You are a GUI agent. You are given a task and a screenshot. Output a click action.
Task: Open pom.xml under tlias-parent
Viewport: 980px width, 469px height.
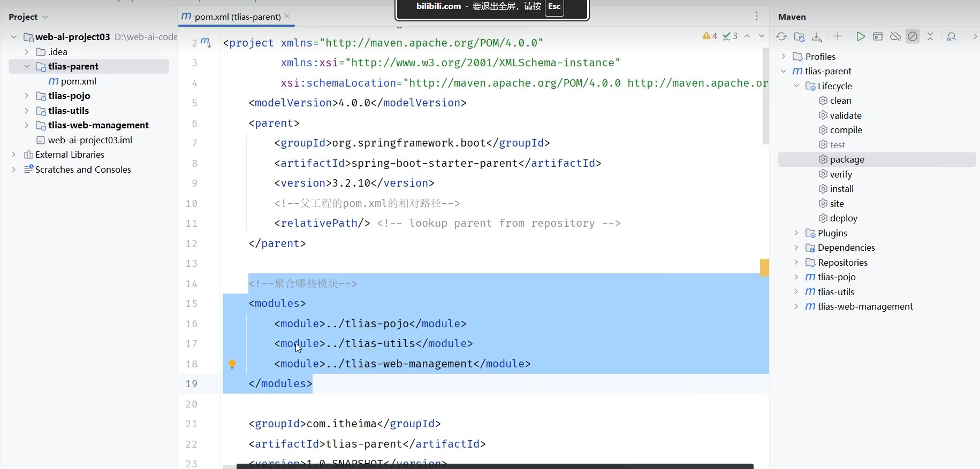(x=73, y=81)
